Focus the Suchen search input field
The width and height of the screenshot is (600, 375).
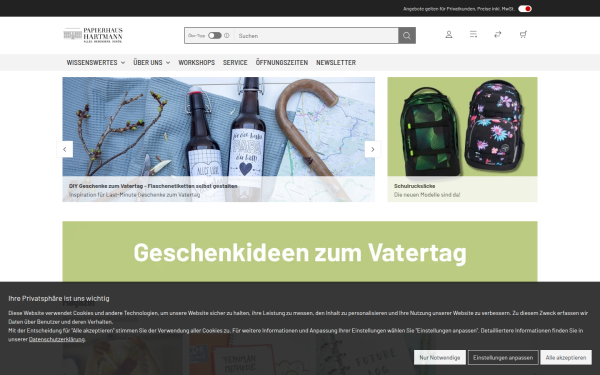pos(316,36)
